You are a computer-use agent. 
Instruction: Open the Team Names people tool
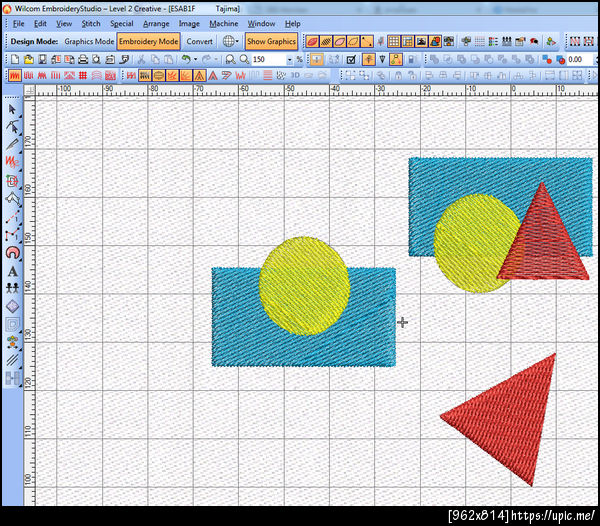(12, 288)
